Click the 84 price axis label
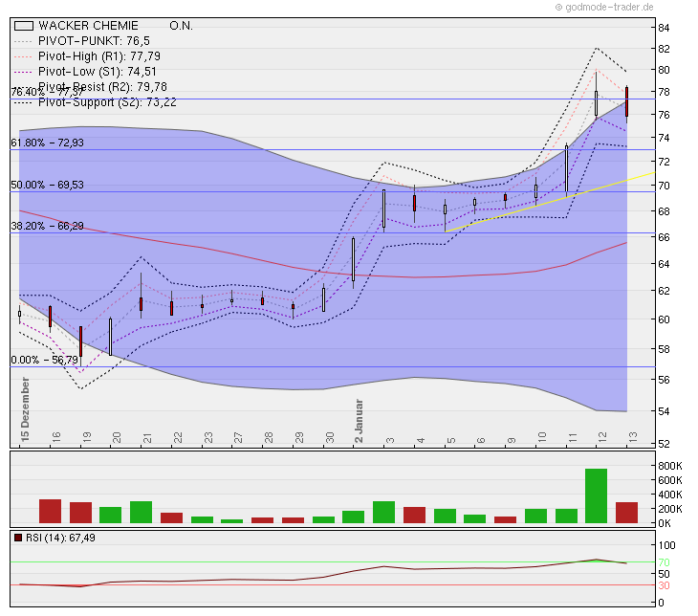Viewport: 698px width, 616px height. click(x=664, y=28)
